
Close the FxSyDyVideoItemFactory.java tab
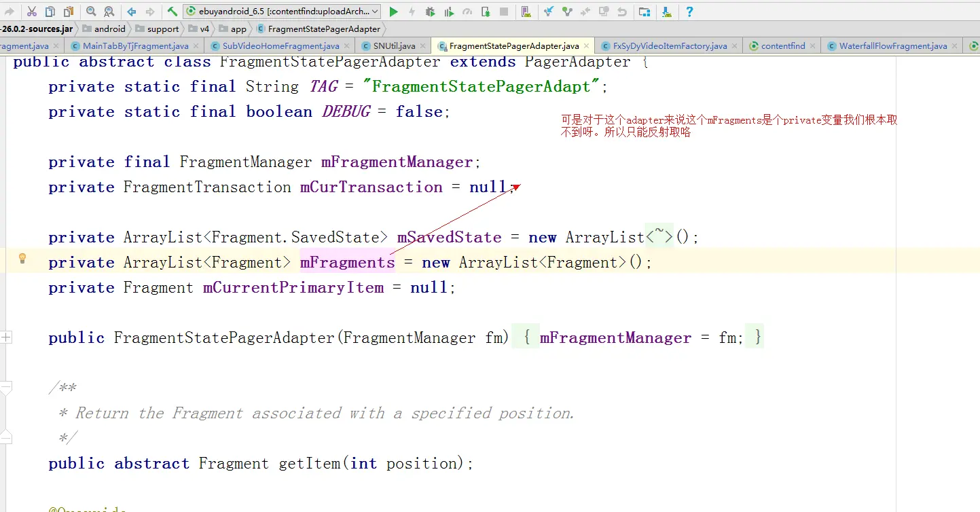[734, 46]
